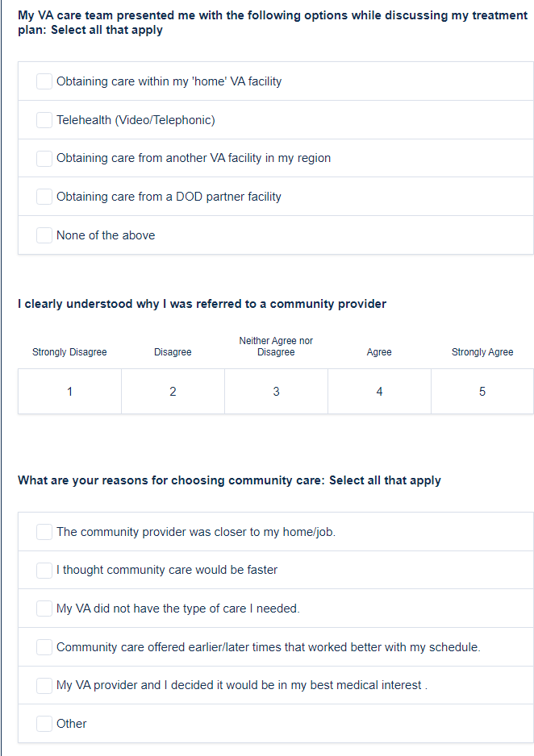The height and width of the screenshot is (756, 534).
Task: Check 'My VA provider and I decided' option
Action: point(44,685)
